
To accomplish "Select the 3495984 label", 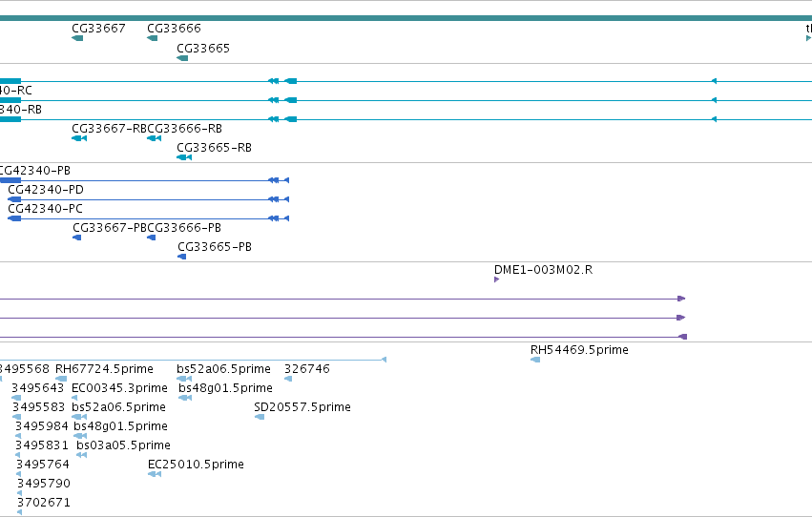I will tap(42, 426).
